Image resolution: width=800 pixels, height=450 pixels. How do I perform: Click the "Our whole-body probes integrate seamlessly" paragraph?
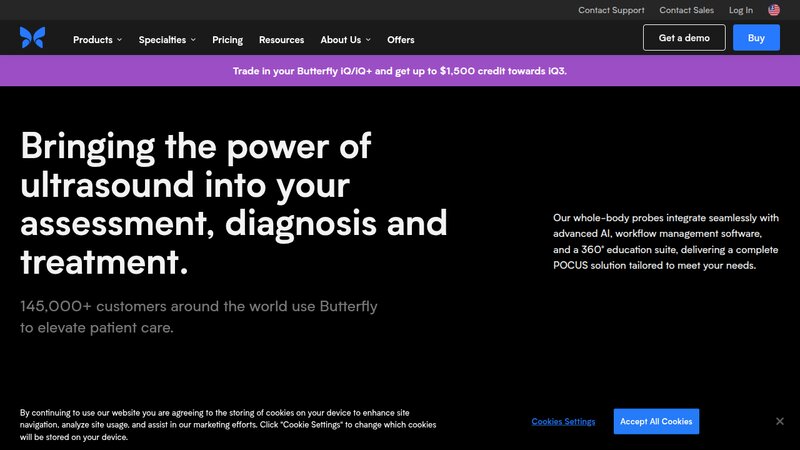[666, 241]
